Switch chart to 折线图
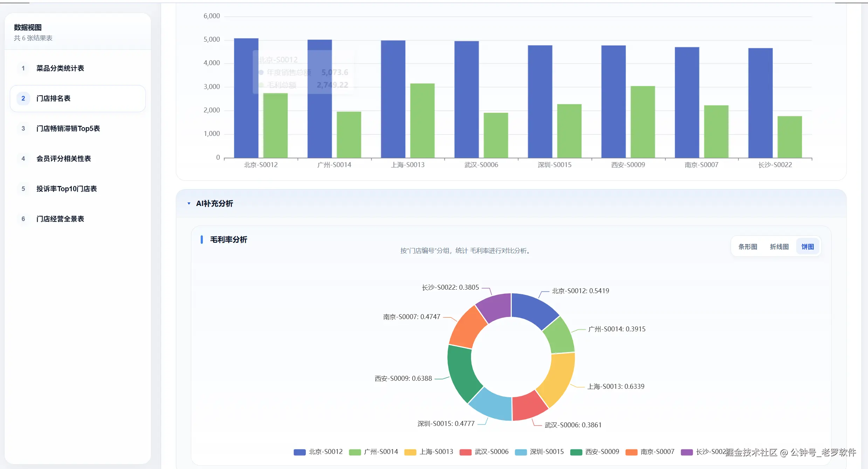The height and width of the screenshot is (469, 868). pos(779,247)
